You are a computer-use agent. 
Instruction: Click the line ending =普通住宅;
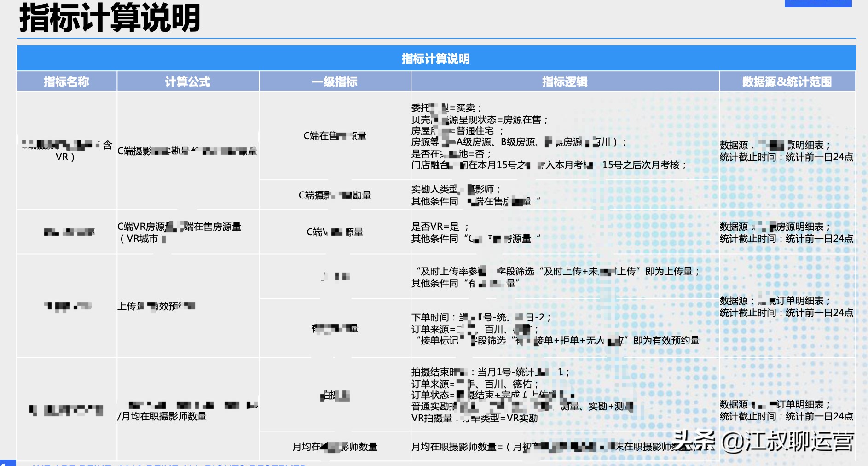[457, 131]
